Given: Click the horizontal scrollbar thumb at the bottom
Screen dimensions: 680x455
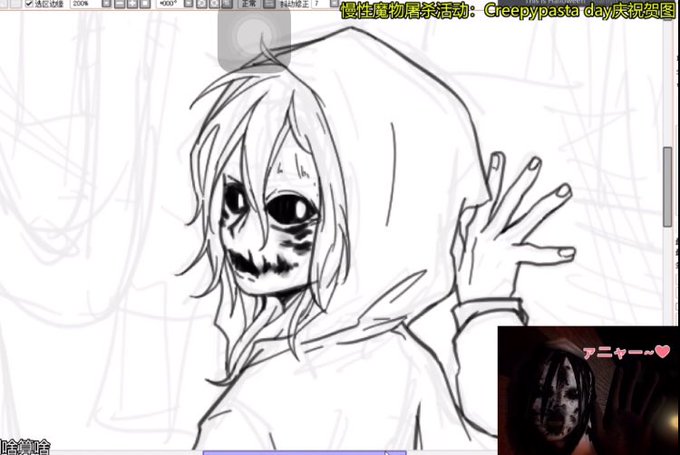Looking at the screenshot, I should point(304,452).
